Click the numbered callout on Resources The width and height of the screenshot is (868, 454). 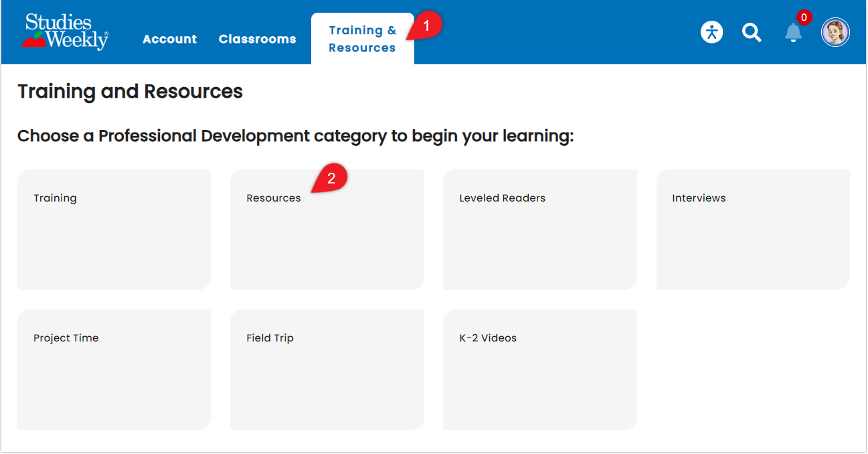pos(333,177)
